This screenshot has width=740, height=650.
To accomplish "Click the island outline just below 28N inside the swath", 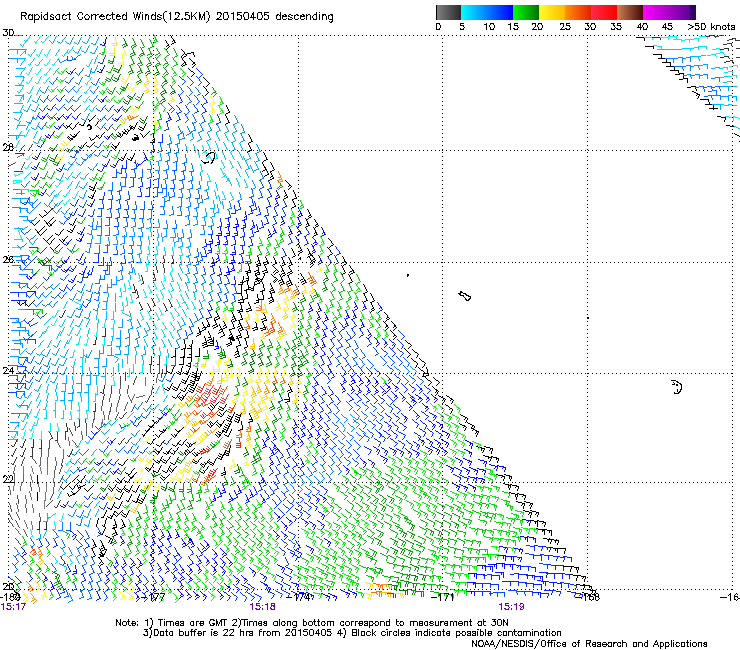I will pos(209,157).
